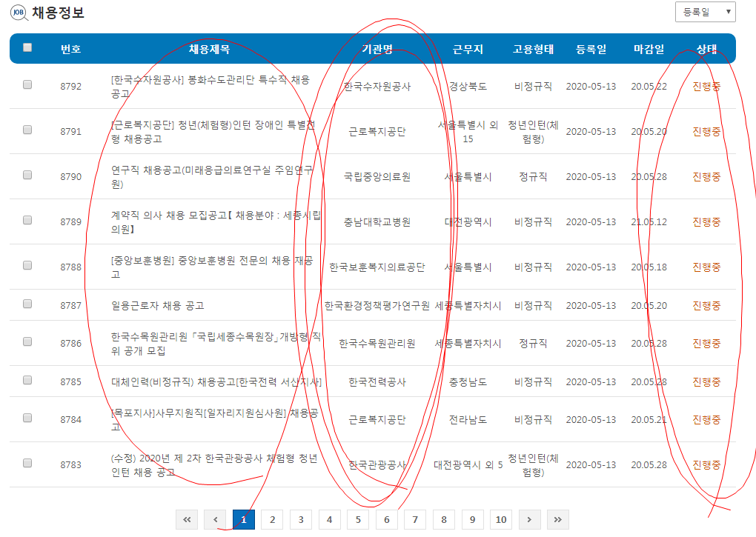Viewport: 756px width, 537px height.
Task: Check the box for row 8792
Action: pyautogui.click(x=27, y=84)
